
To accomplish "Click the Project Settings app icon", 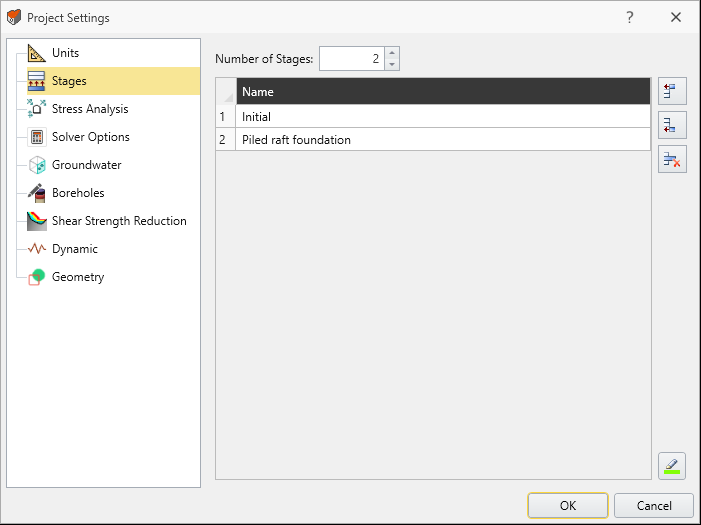I will (x=14, y=17).
